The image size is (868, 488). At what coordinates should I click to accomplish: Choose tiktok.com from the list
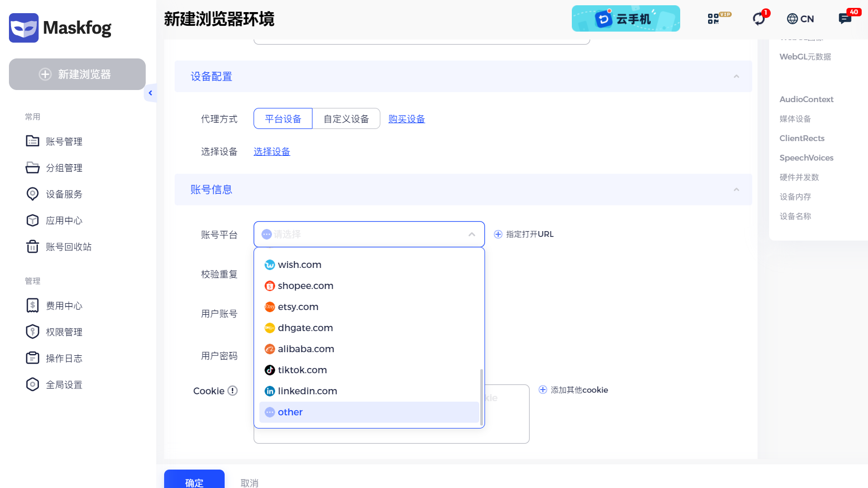click(369, 370)
